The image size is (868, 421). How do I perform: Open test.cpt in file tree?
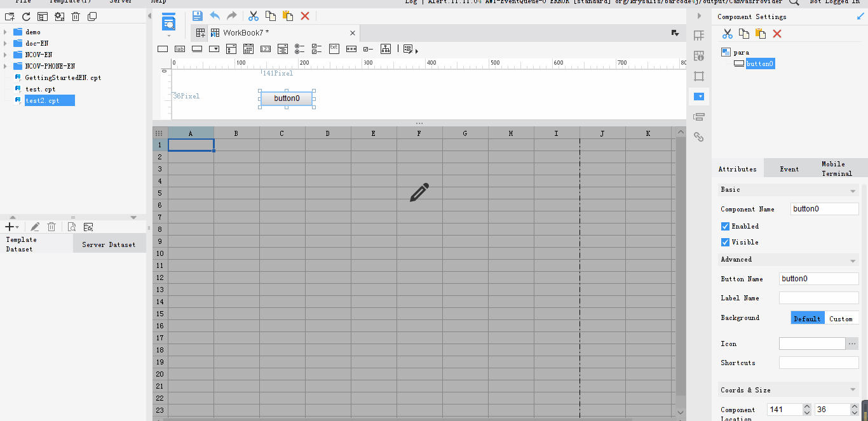pos(41,89)
